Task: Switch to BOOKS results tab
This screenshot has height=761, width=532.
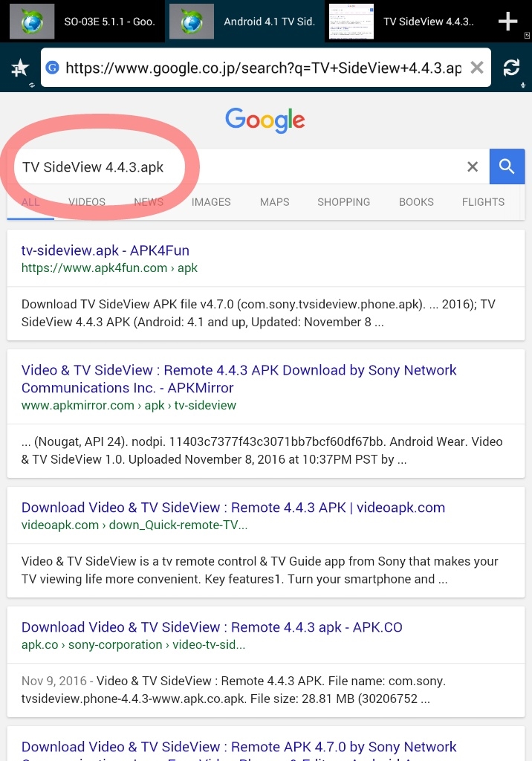Action: (x=417, y=202)
